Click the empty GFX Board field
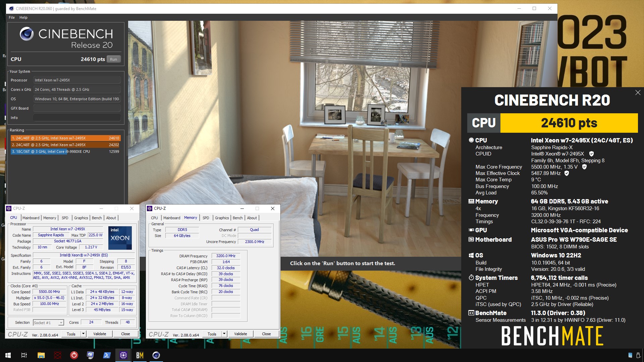644x362 pixels. 77,108
